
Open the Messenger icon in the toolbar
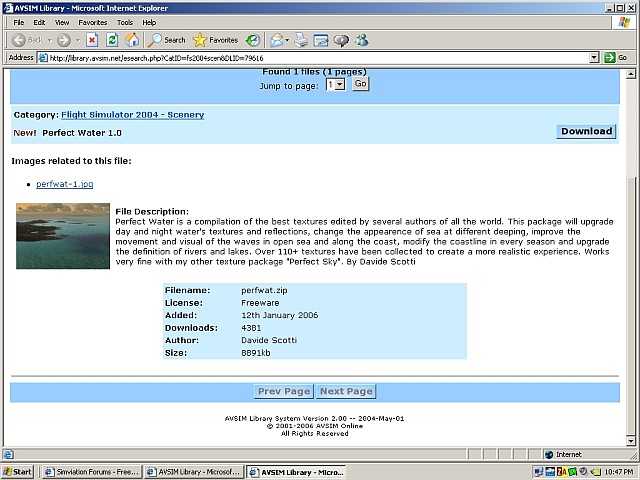point(361,40)
